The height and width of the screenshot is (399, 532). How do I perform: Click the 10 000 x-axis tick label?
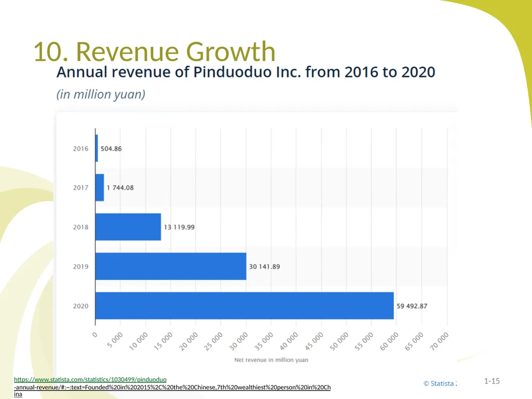point(138,341)
